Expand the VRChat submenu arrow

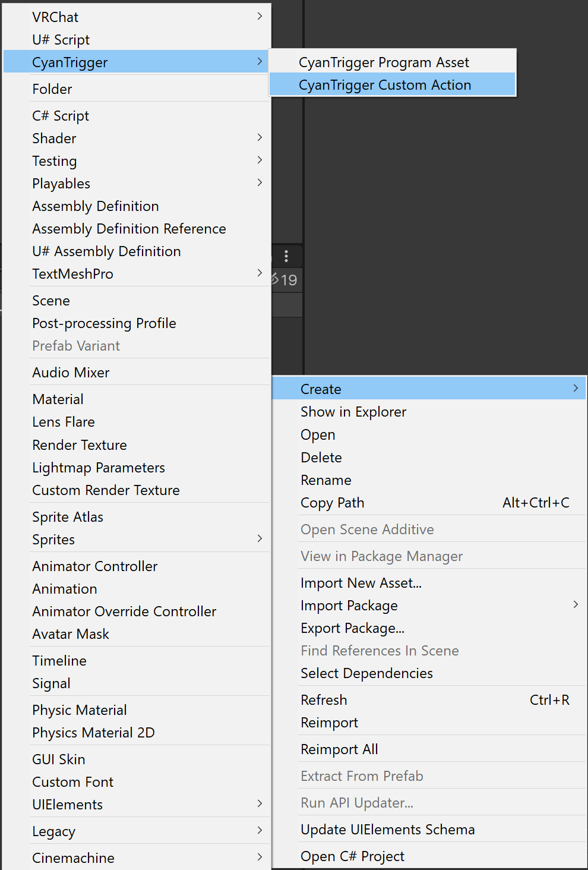point(260,16)
